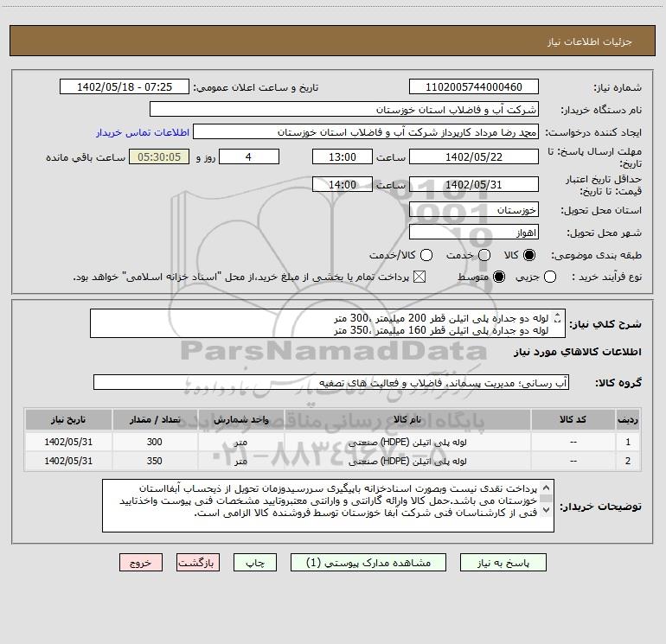Click the اطلاعات کالاهای مورد نیاز heading
The height and width of the screenshot is (644, 666).
click(x=577, y=352)
